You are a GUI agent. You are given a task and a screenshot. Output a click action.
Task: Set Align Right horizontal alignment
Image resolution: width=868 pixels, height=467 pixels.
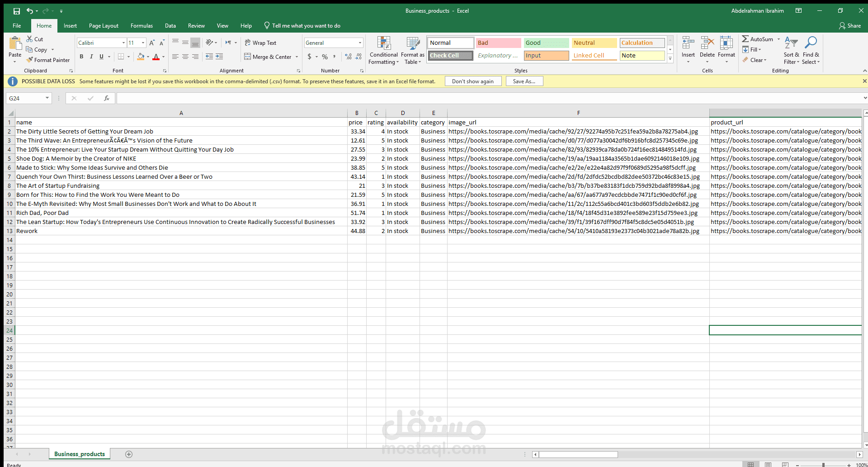click(x=195, y=57)
